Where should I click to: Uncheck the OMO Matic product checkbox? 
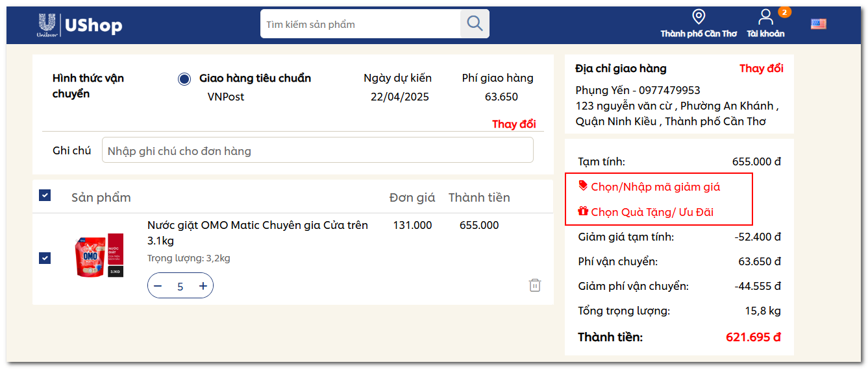pyautogui.click(x=45, y=258)
